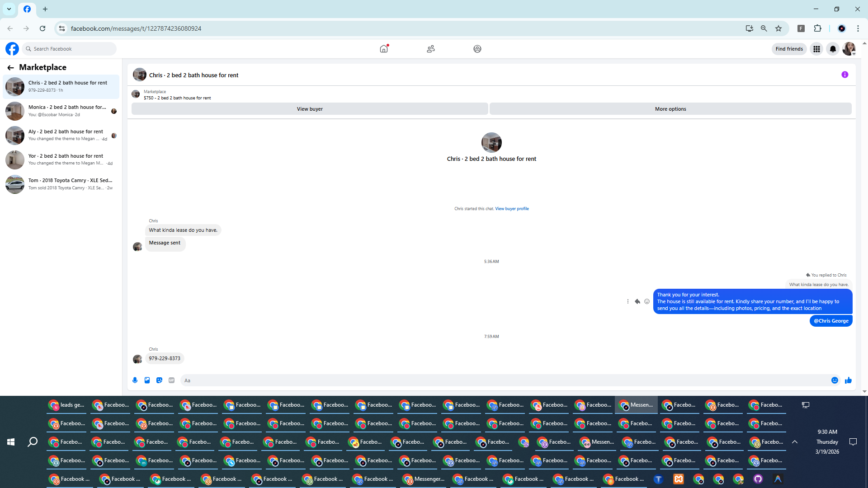Click the View buyer button
The height and width of the screenshot is (488, 868).
(x=310, y=109)
